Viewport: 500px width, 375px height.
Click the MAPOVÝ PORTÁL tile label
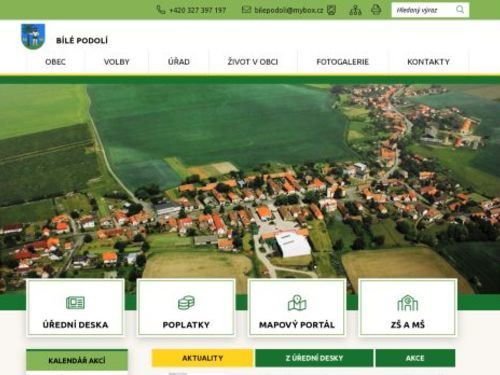click(x=297, y=325)
